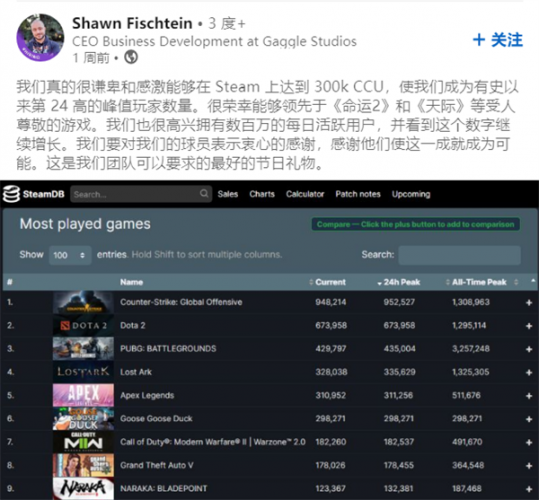The image size is (539, 500).
Task: Sort table by rank # column
Action: pyautogui.click(x=10, y=282)
